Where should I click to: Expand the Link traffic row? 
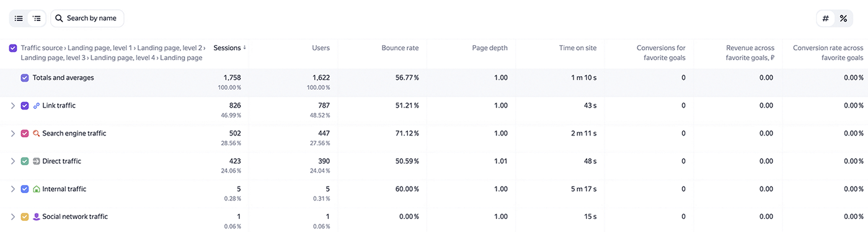tap(12, 106)
